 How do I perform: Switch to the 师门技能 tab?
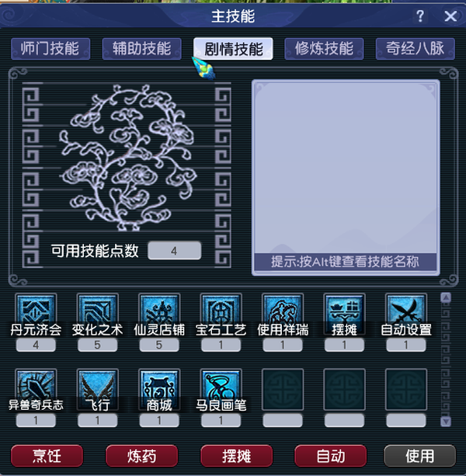pos(50,49)
